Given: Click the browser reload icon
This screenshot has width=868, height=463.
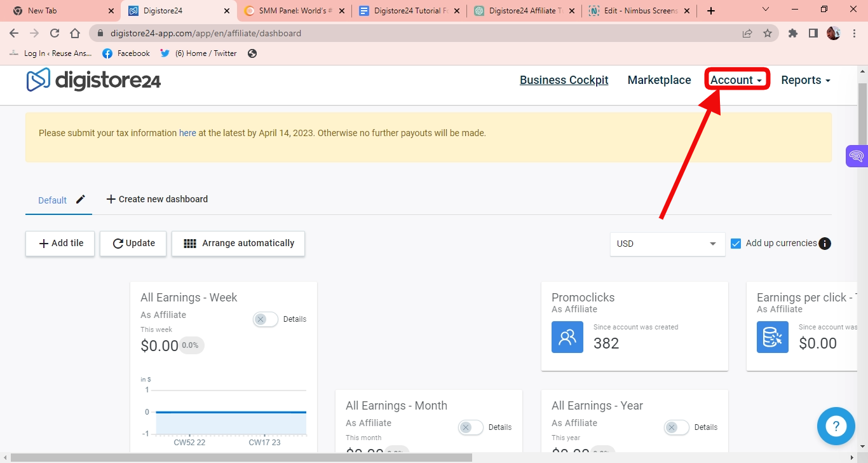Looking at the screenshot, I should pos(55,33).
